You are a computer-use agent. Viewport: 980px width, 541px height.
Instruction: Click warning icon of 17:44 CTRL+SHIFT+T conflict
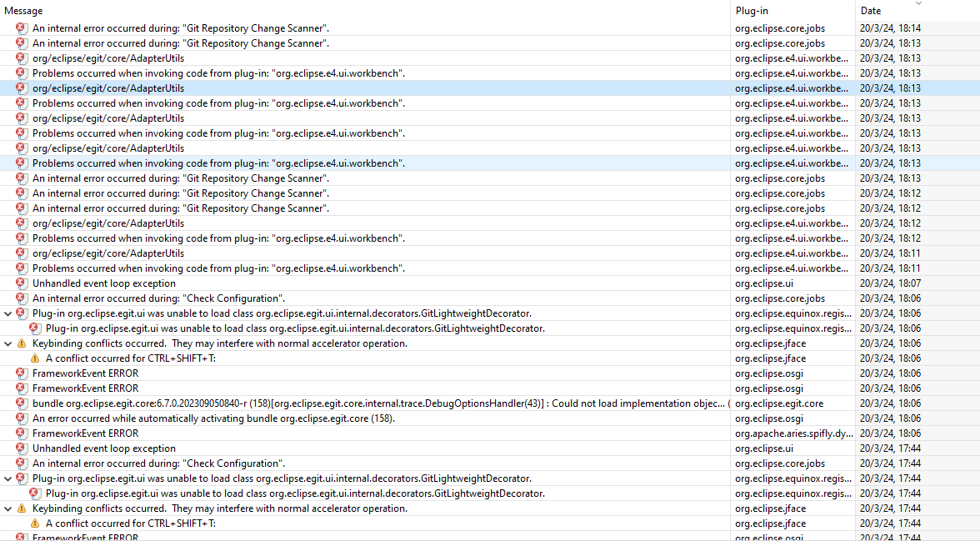tap(35, 523)
